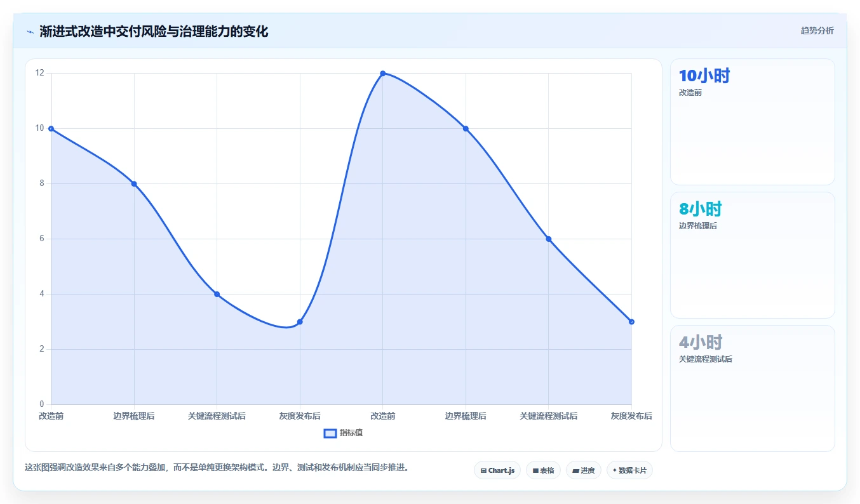Screen dimensions: 860x504
Task: Click the x-axis label 改造前 below the 12 peak
Action: click(x=383, y=416)
